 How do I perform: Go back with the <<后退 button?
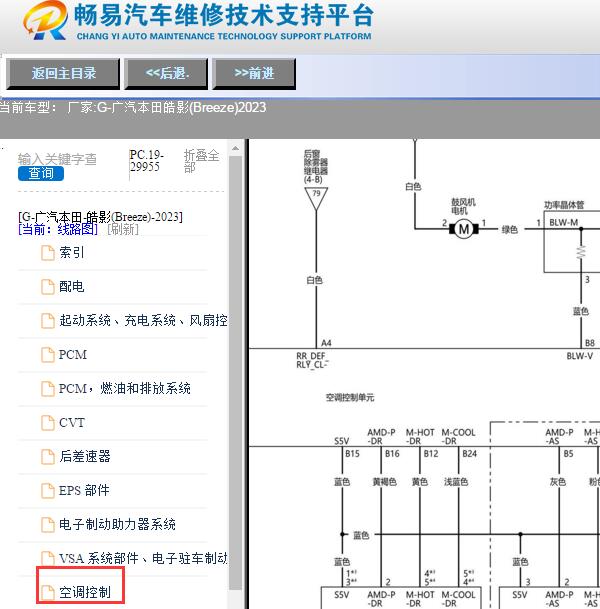pyautogui.click(x=166, y=73)
